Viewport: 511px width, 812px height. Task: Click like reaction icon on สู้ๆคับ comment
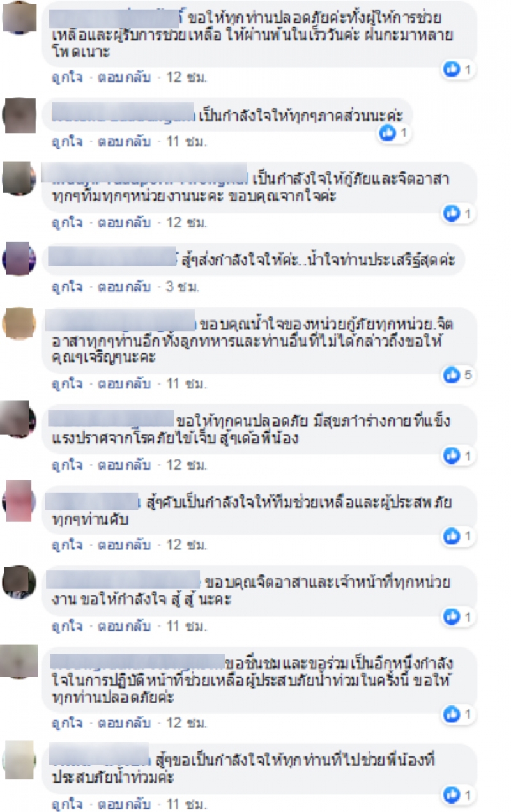(x=452, y=535)
